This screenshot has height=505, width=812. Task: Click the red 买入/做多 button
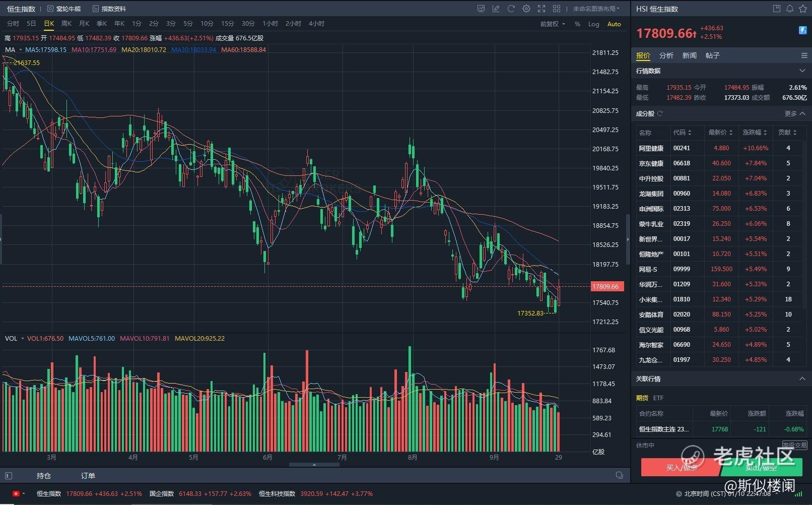680,467
